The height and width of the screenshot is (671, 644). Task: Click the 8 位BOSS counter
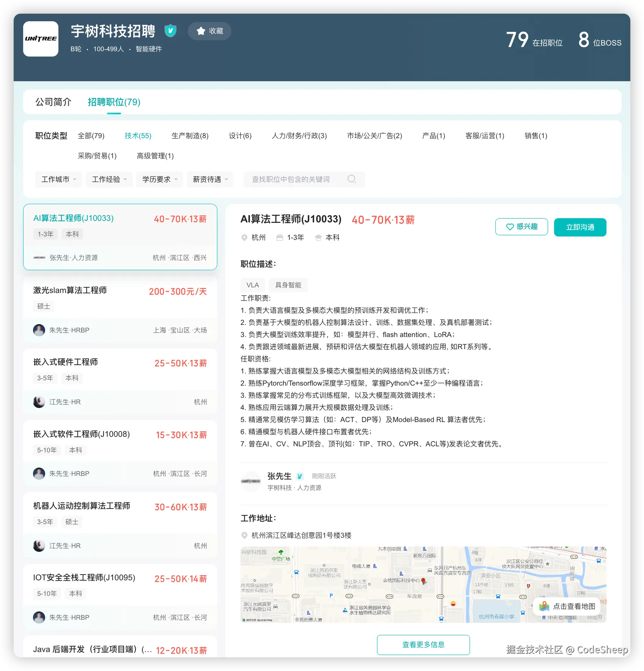tap(600, 40)
